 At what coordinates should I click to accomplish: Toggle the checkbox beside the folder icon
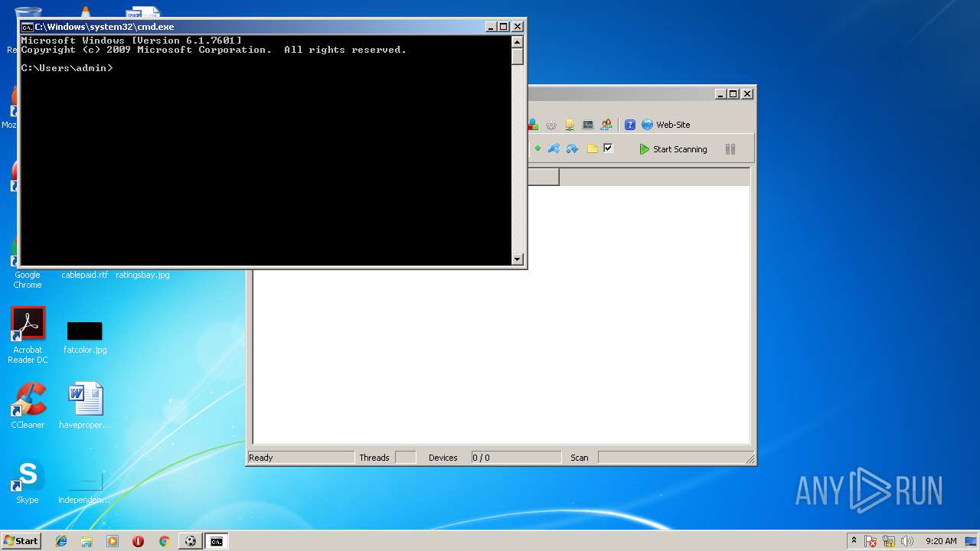coord(608,148)
